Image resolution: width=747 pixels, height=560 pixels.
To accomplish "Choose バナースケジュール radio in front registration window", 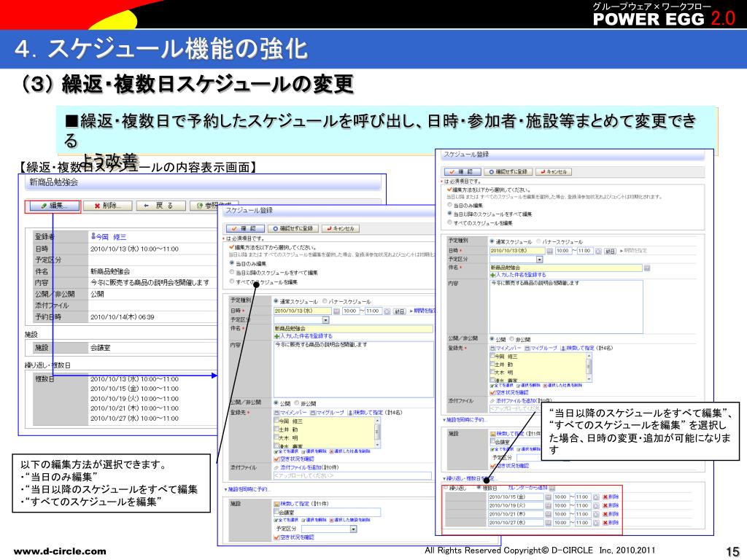I will (x=539, y=241).
